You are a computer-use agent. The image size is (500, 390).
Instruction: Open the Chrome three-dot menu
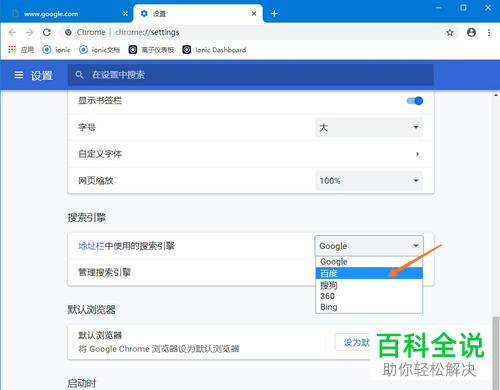coord(489,32)
